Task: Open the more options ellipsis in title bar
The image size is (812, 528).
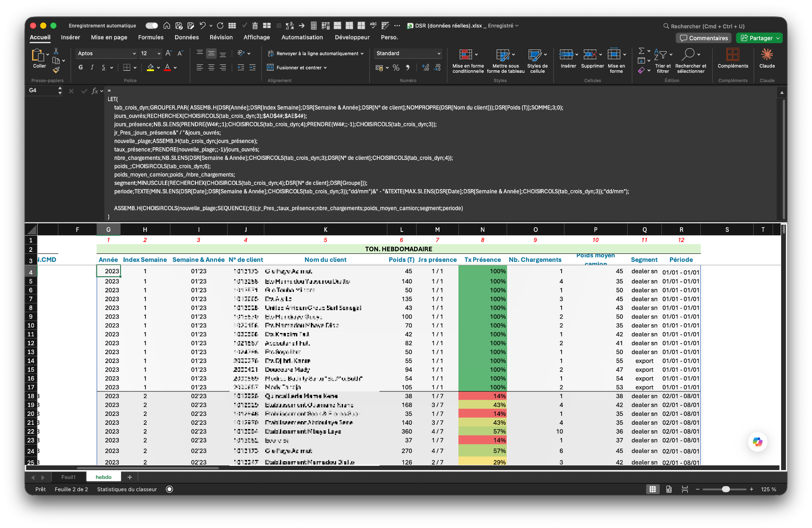Action: 397,26
